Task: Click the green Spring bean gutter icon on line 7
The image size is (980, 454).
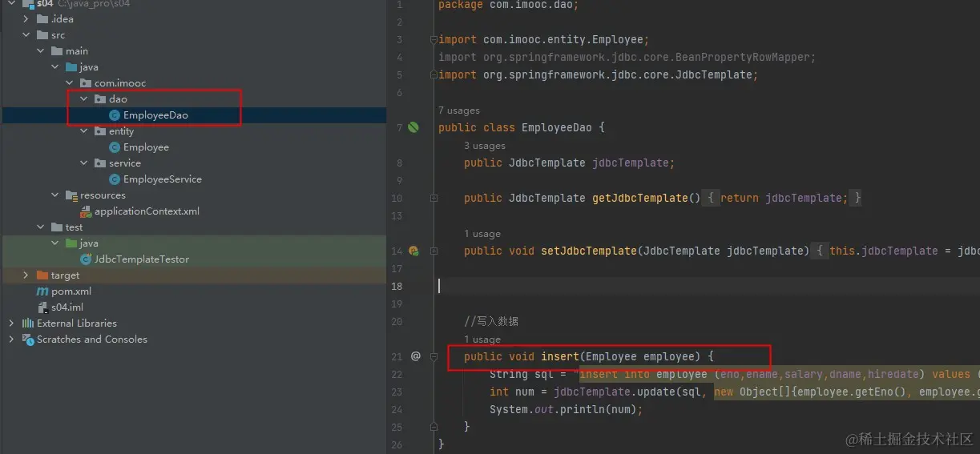Action: coord(413,127)
